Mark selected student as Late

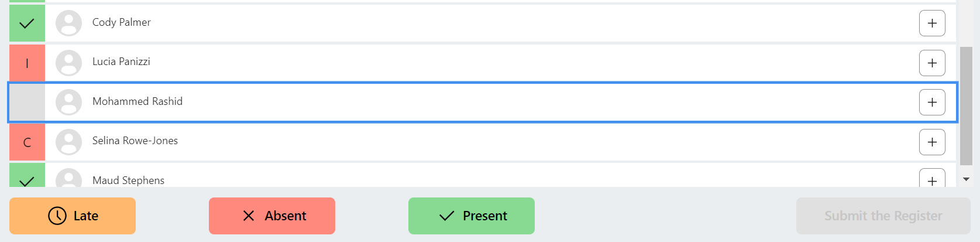73,216
